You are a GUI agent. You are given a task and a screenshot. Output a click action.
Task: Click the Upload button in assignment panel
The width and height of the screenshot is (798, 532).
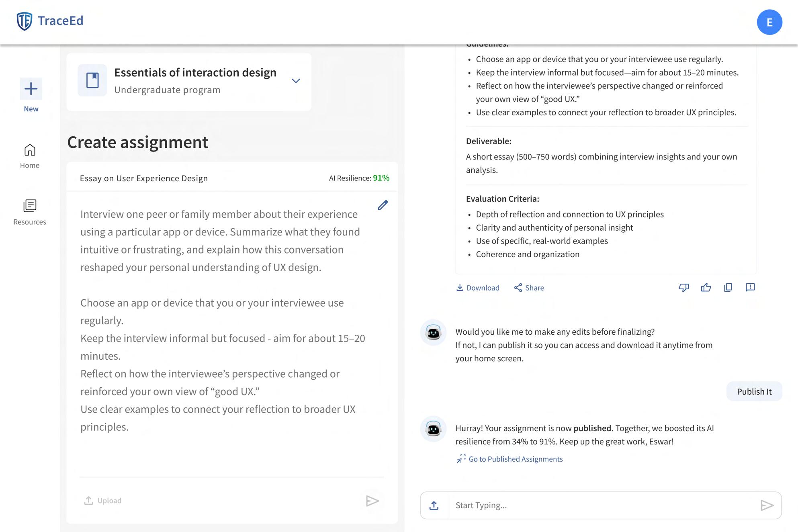pyautogui.click(x=103, y=501)
